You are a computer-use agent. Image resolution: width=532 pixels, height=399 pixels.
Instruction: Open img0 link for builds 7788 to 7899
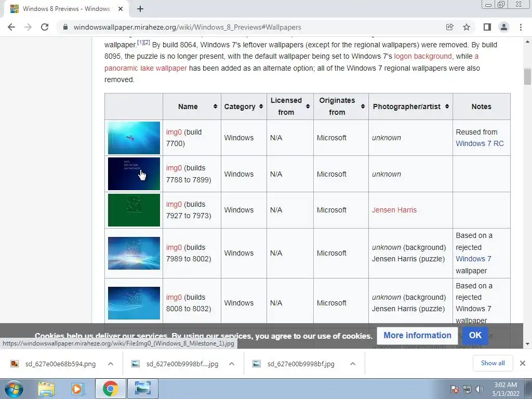pos(174,168)
